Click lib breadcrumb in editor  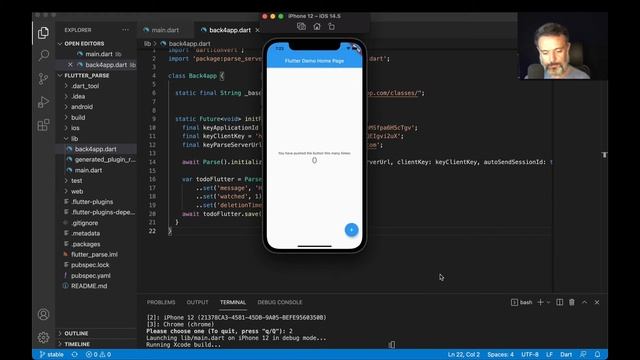pyautogui.click(x=147, y=44)
